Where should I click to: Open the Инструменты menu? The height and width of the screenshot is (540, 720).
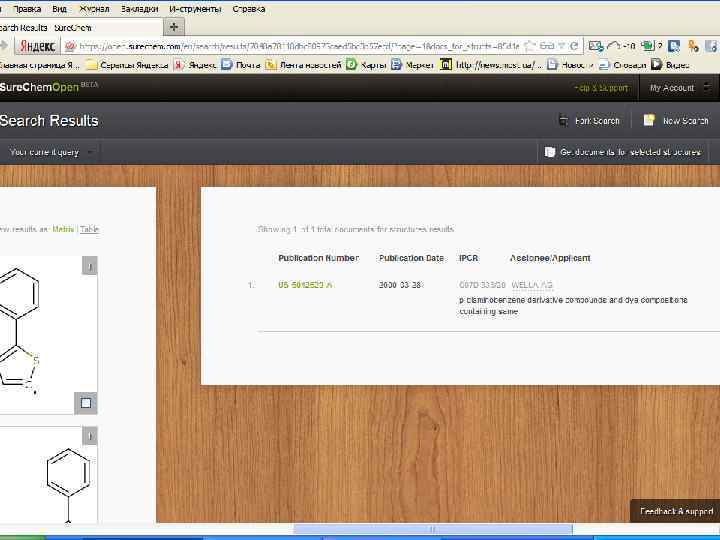pyautogui.click(x=195, y=9)
